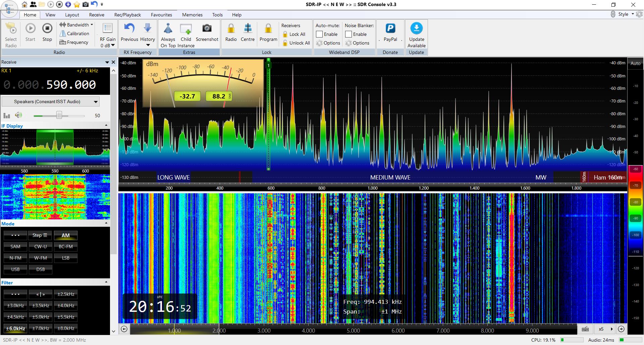Enable the Auto-mute checkbox
The width and height of the screenshot is (644, 345).
[x=319, y=34]
